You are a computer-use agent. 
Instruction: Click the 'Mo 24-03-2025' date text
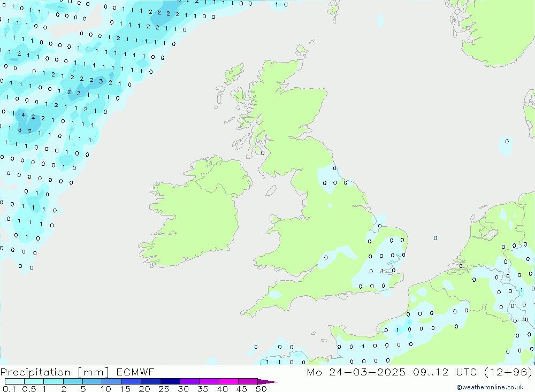pyautogui.click(x=356, y=372)
